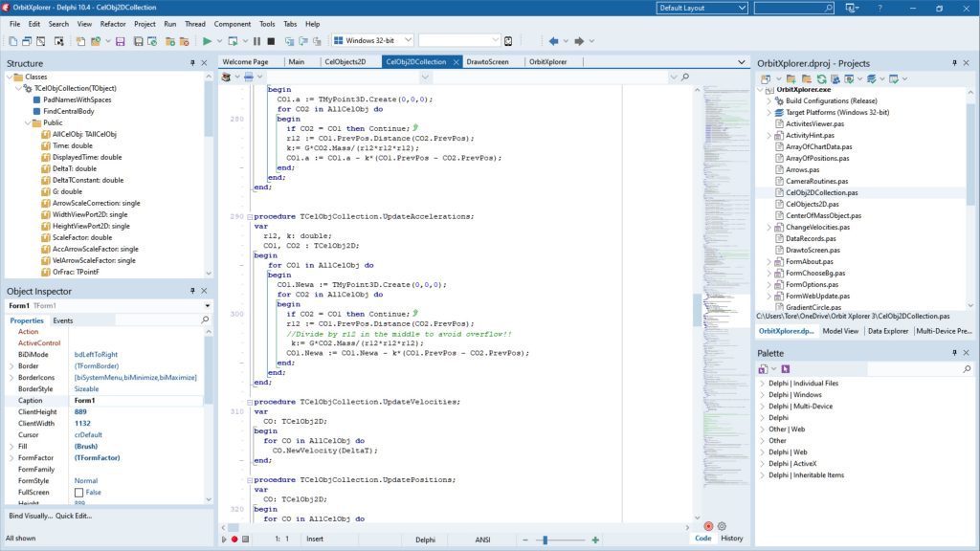
Task: Collapse the procedure UpdatePositions fold marker
Action: tap(250, 480)
